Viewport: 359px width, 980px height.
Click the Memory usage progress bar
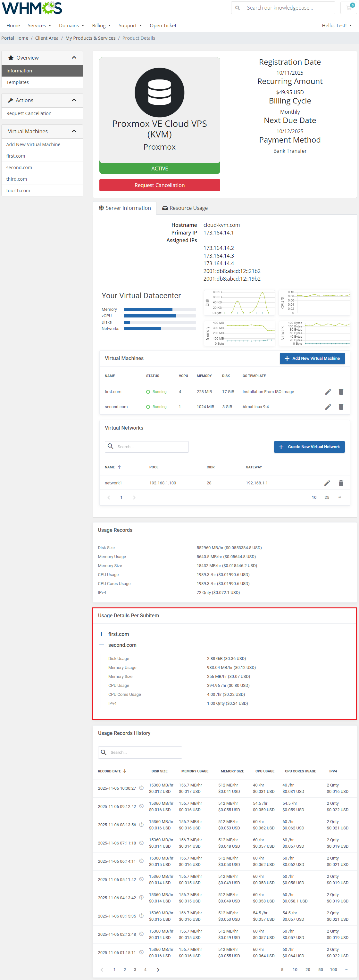tap(160, 310)
